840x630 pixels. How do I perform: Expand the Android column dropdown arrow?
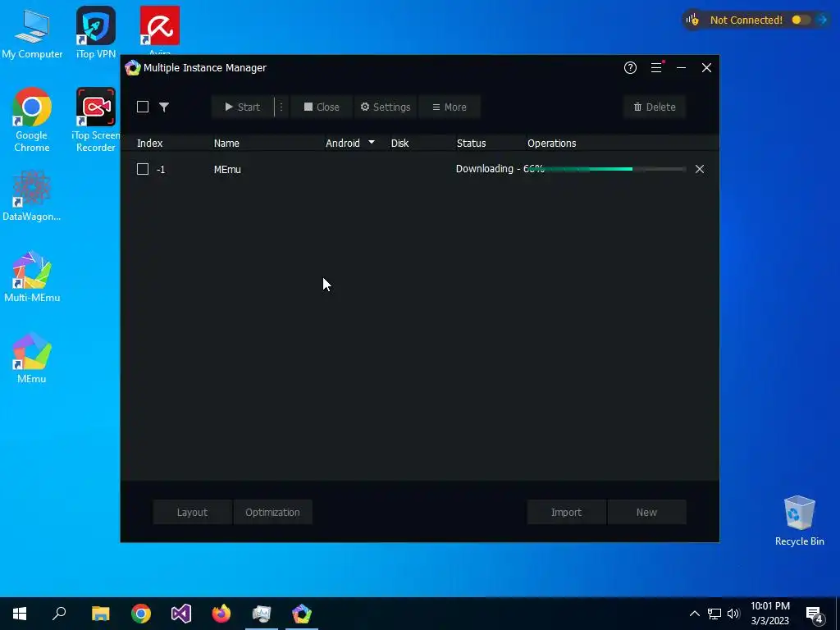[x=372, y=142]
